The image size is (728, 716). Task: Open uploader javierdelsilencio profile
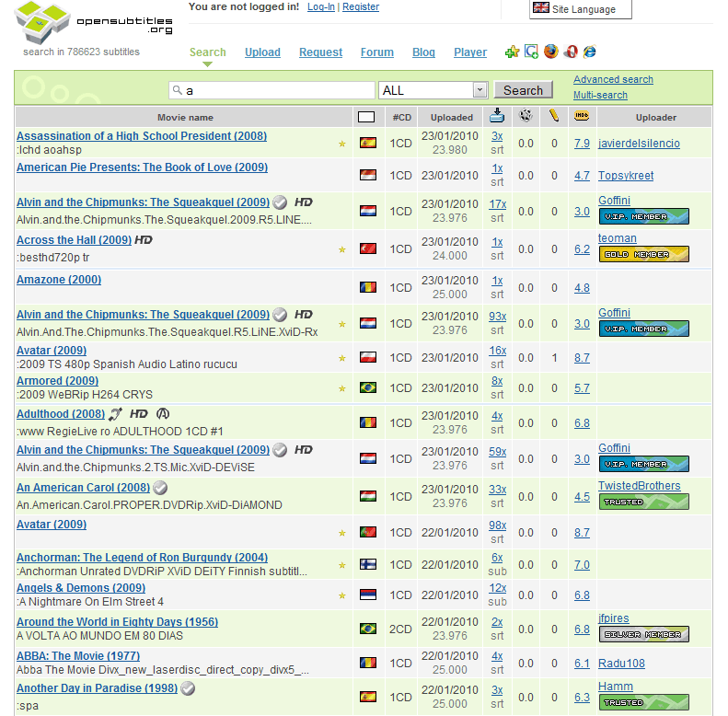coord(639,144)
